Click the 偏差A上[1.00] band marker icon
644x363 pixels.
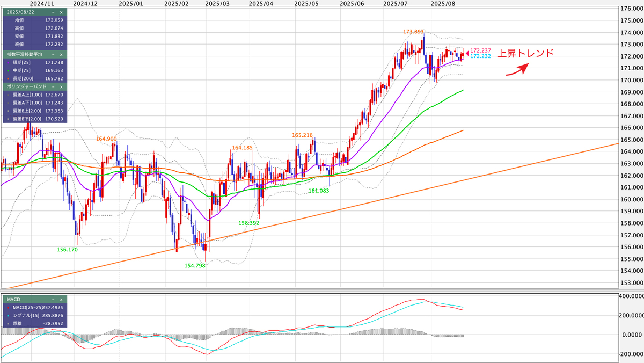[8, 95]
